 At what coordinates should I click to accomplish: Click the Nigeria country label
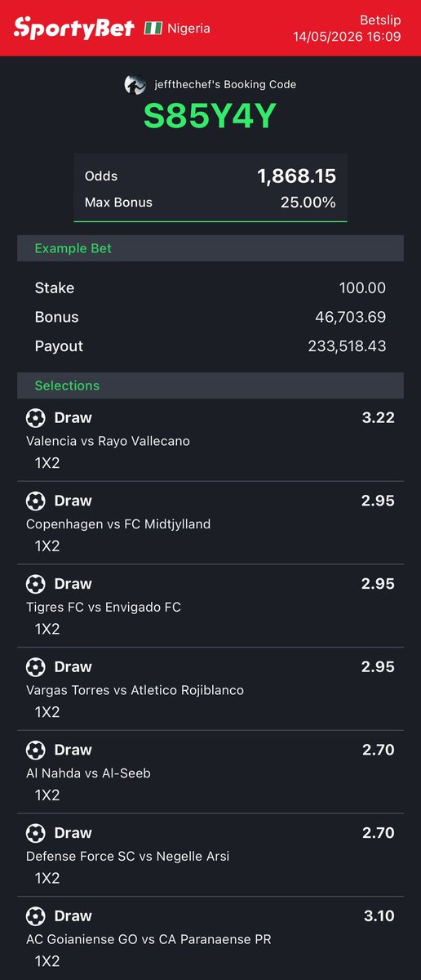pos(188,28)
